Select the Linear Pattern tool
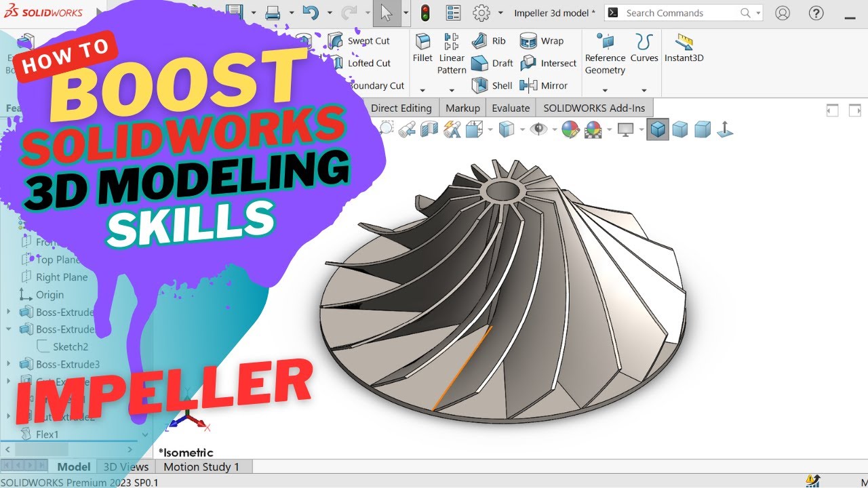 coord(452,54)
